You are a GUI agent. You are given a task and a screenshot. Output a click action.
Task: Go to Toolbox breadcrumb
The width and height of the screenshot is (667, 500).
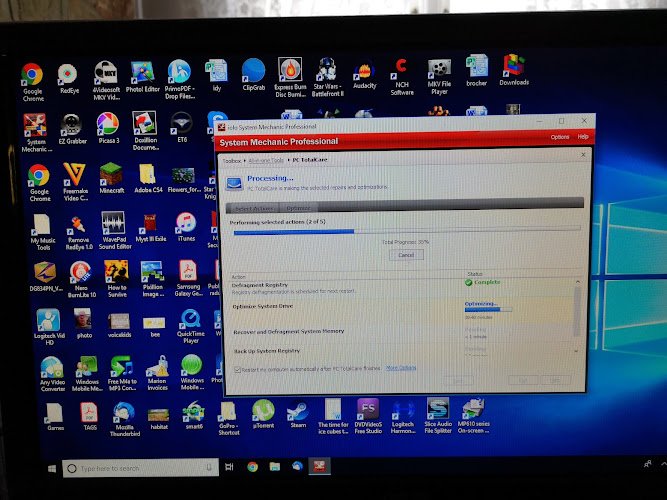232,161
